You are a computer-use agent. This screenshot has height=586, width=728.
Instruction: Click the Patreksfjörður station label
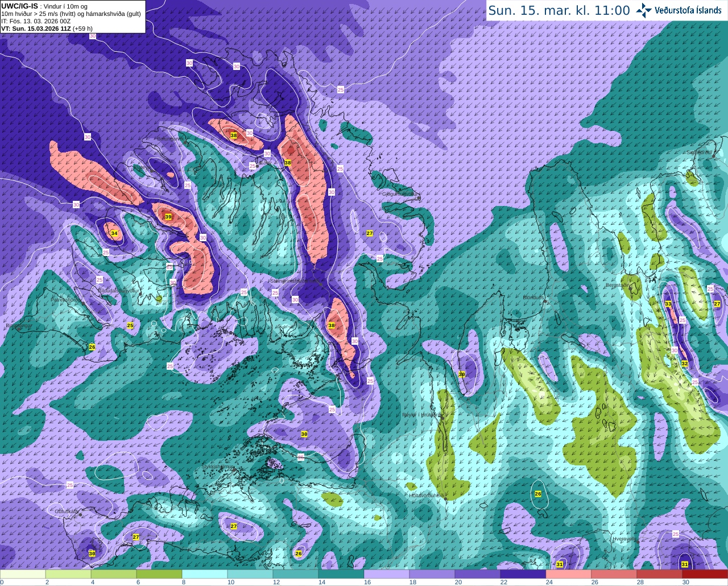pyautogui.click(x=66, y=299)
